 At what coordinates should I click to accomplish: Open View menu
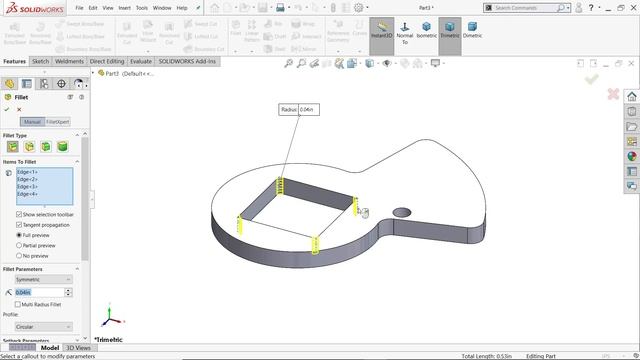click(x=108, y=8)
